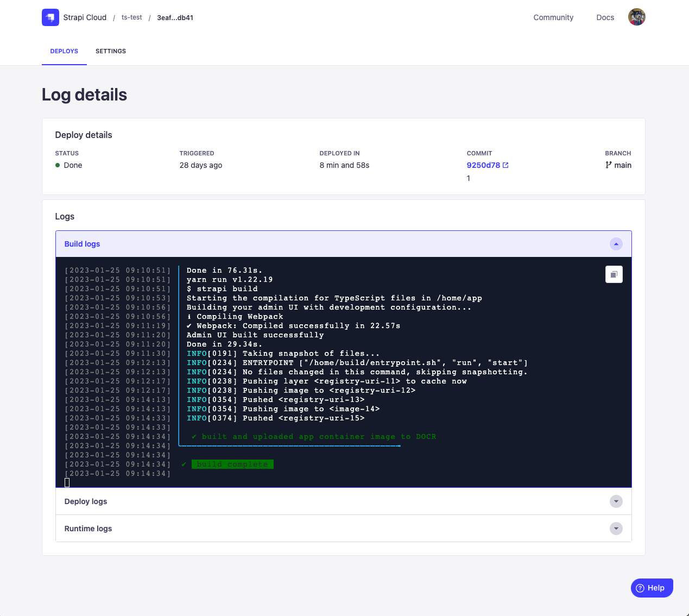Click the Strapi Cloud logo icon

(50, 17)
